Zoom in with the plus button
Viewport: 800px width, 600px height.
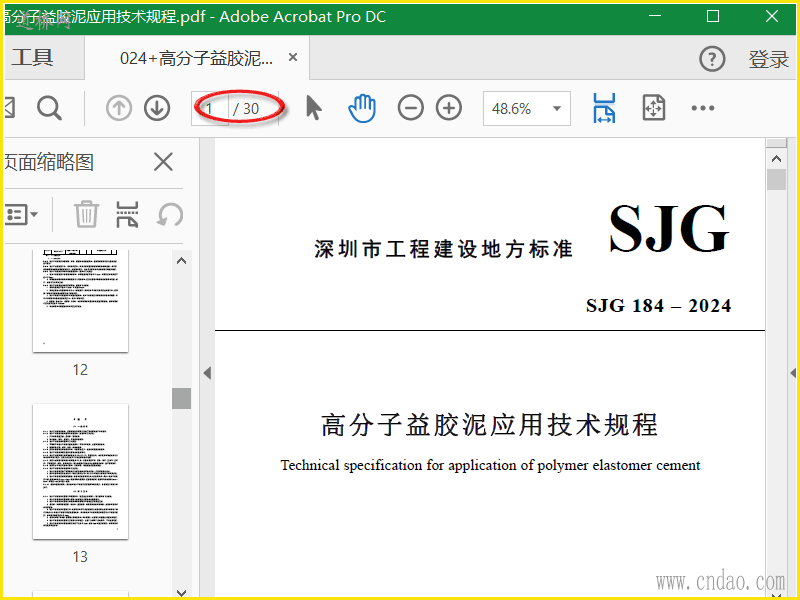pos(449,108)
